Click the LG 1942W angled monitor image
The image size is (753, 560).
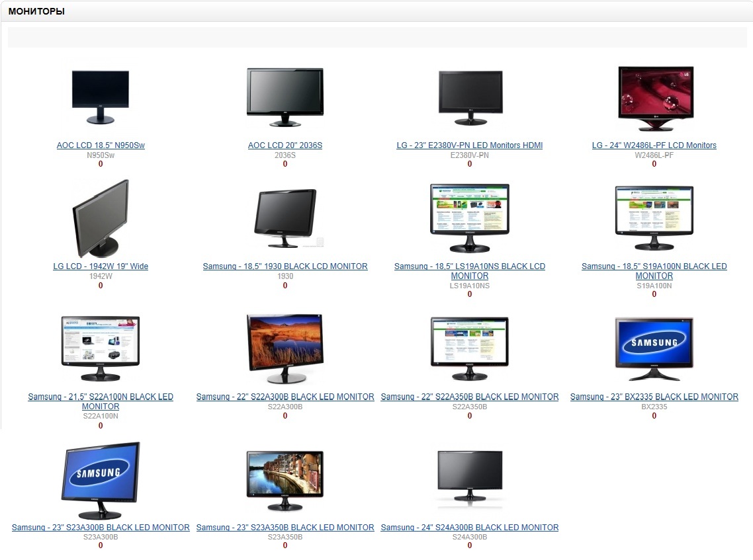pyautogui.click(x=101, y=219)
